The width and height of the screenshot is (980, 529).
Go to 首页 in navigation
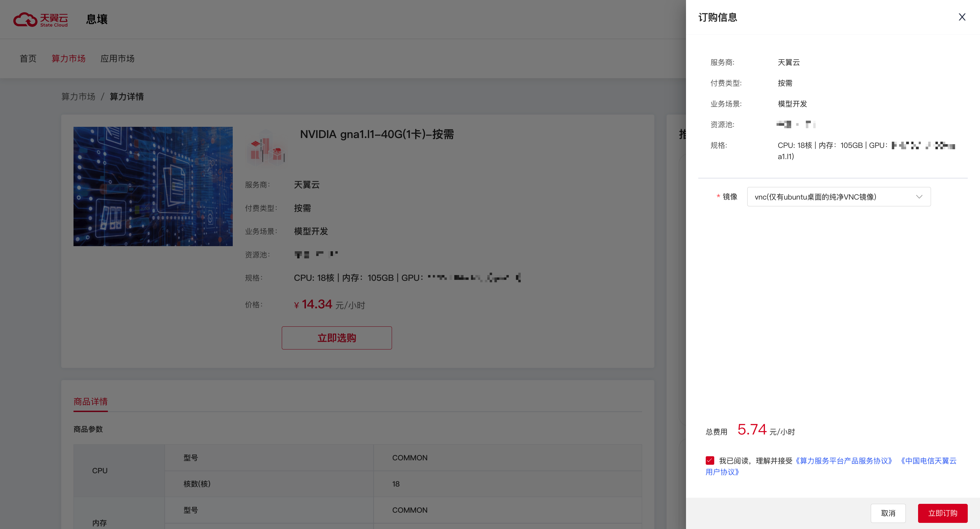click(x=28, y=58)
